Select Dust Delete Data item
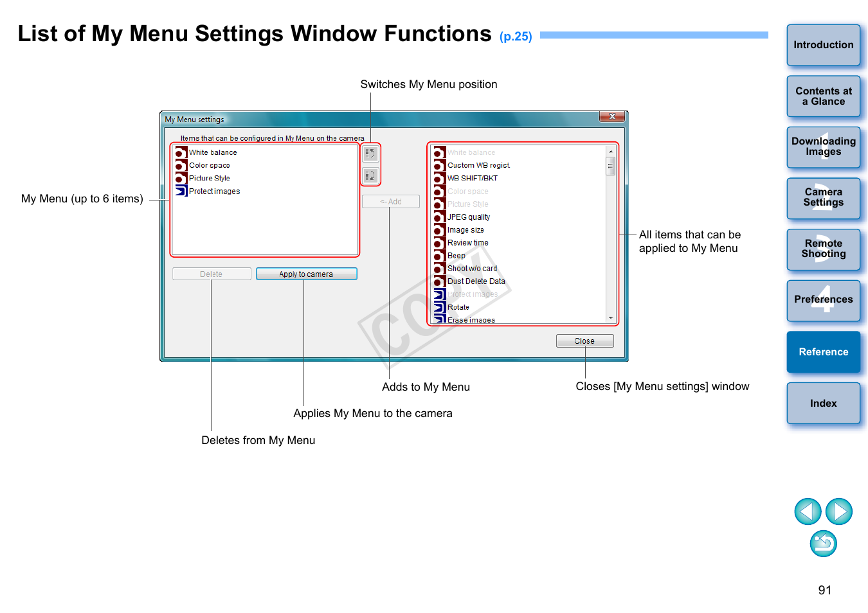The width and height of the screenshot is (868, 613). click(x=476, y=281)
